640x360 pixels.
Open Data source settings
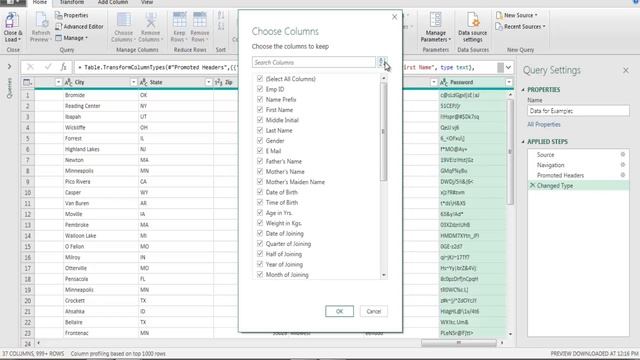(x=473, y=27)
